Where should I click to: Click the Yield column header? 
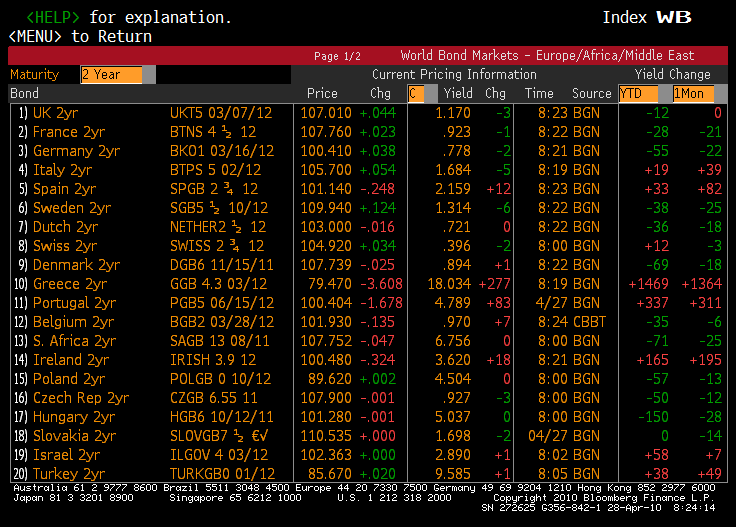[x=458, y=93]
